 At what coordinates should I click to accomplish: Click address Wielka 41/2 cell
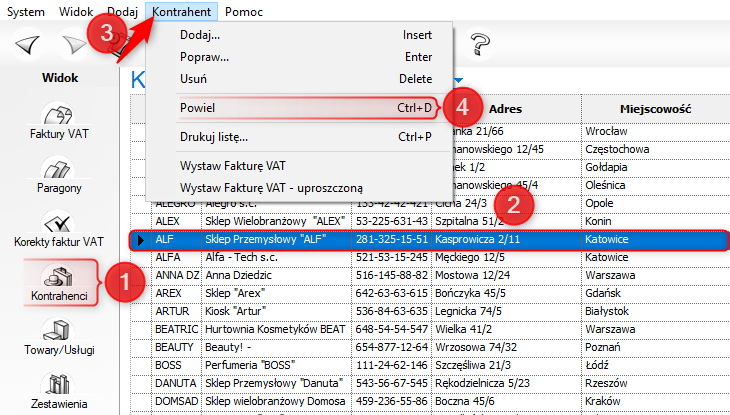click(x=507, y=329)
